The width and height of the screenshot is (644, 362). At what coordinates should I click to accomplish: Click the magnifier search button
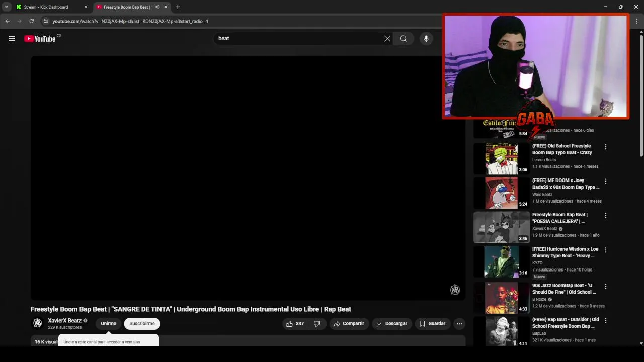click(404, 38)
